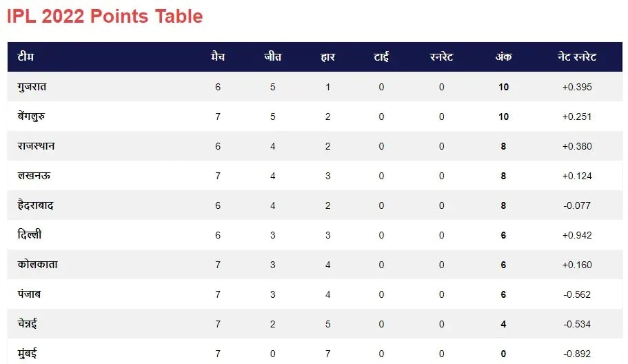
Task: Click the कोलकाता team name
Action: [38, 265]
